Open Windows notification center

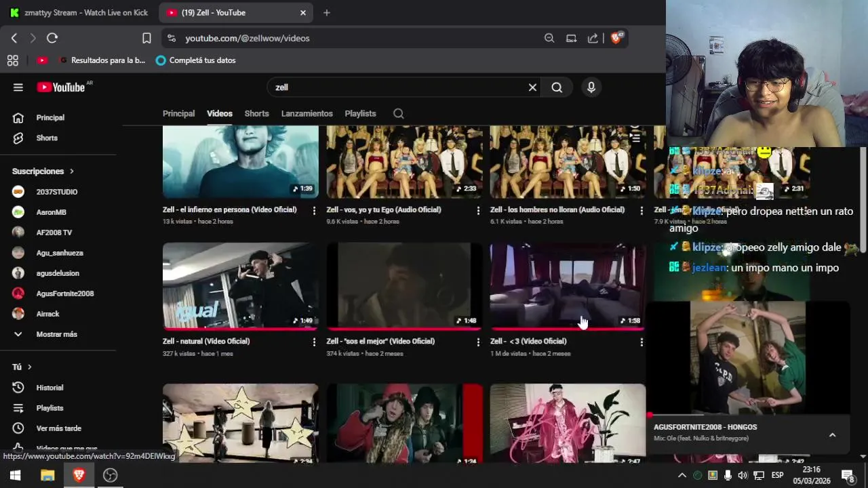848,475
